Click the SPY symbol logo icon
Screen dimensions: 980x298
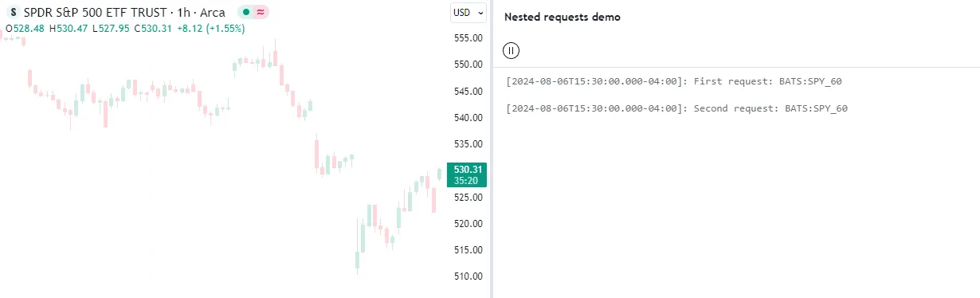(11, 13)
